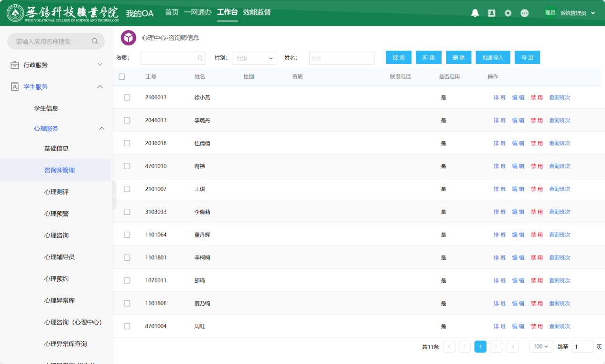The width and height of the screenshot is (605, 364).
Task: Expand the 行政服务 section chevron
Action: 100,64
